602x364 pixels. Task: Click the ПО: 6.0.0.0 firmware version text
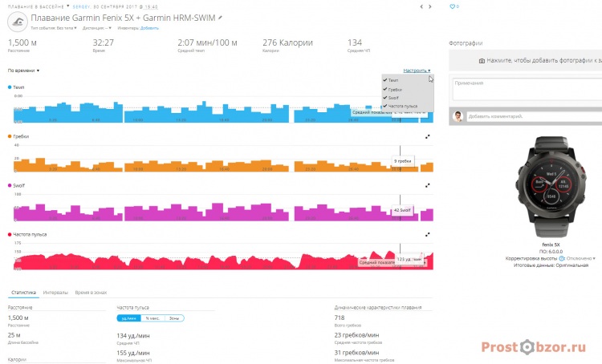pyautogui.click(x=551, y=252)
